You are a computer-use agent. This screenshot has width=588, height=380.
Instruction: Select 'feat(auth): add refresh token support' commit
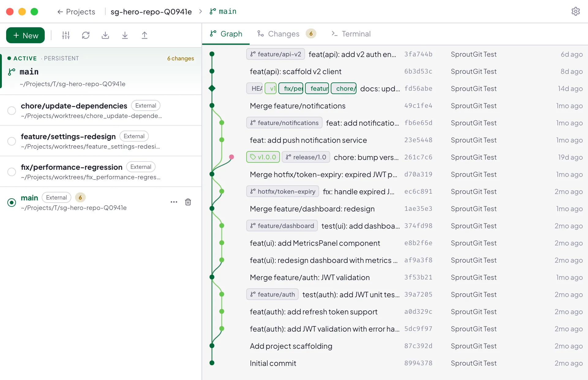tap(395, 311)
